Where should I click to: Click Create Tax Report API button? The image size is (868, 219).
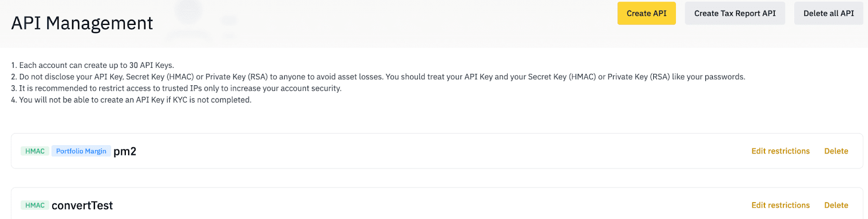pyautogui.click(x=735, y=14)
